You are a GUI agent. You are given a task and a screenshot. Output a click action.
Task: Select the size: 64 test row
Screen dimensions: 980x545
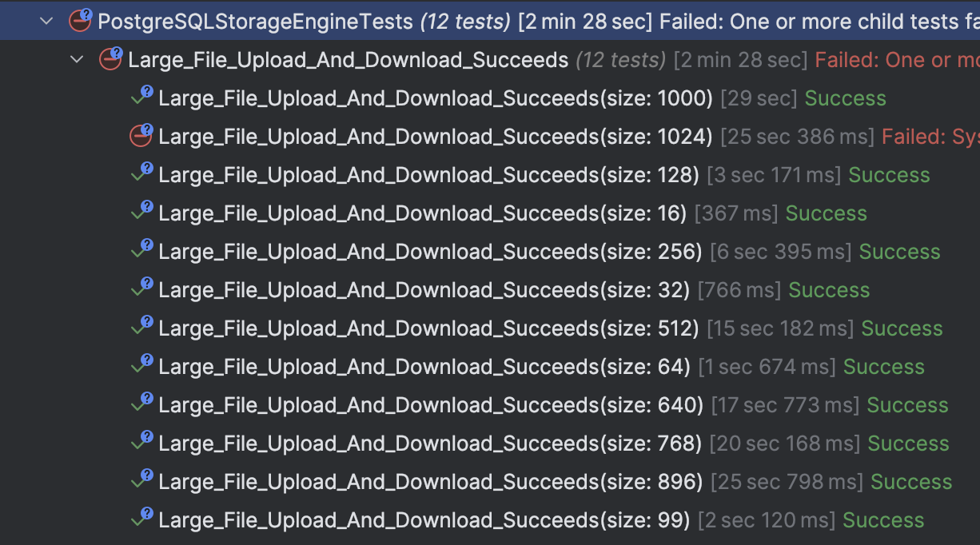click(x=424, y=367)
